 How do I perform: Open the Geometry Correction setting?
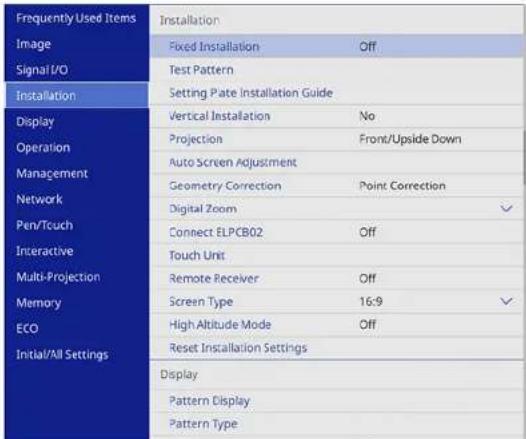point(337,185)
